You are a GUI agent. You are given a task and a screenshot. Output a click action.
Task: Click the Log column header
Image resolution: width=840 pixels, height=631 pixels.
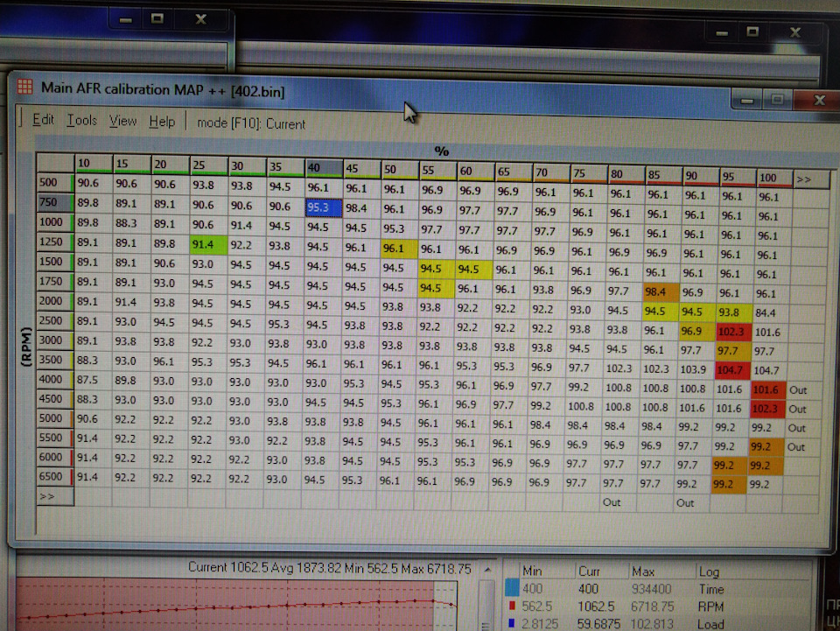(710, 571)
